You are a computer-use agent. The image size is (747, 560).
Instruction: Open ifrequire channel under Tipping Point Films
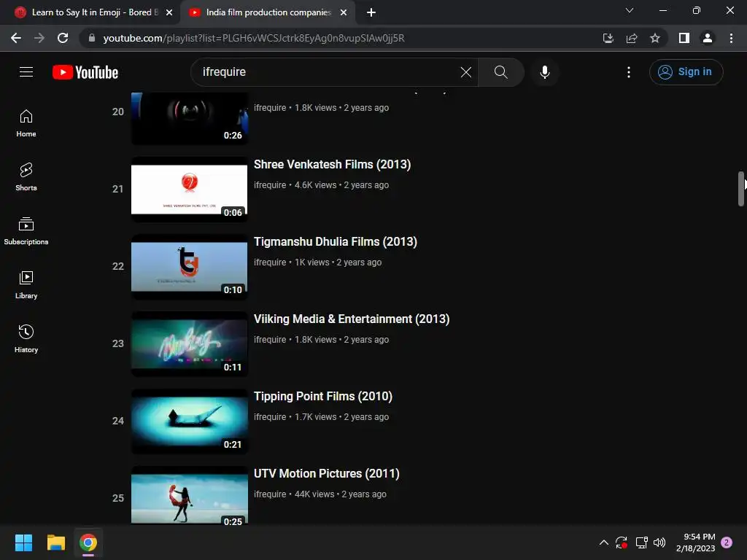[x=270, y=416]
